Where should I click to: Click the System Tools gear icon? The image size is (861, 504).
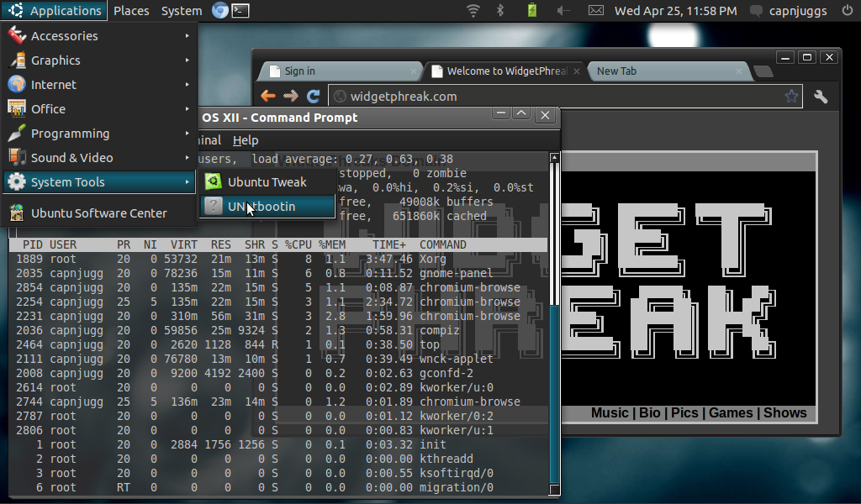[x=17, y=182]
